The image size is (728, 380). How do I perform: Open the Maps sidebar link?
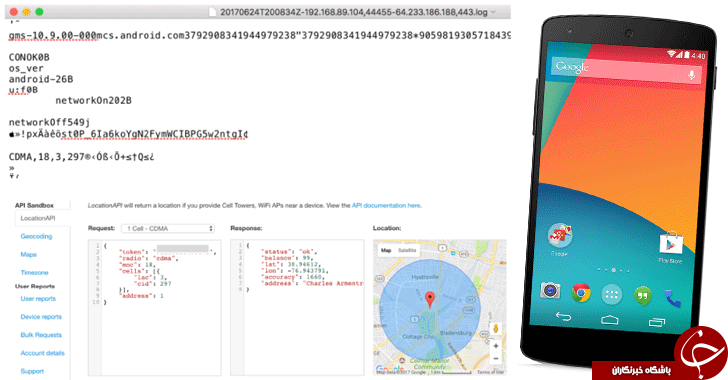point(28,254)
